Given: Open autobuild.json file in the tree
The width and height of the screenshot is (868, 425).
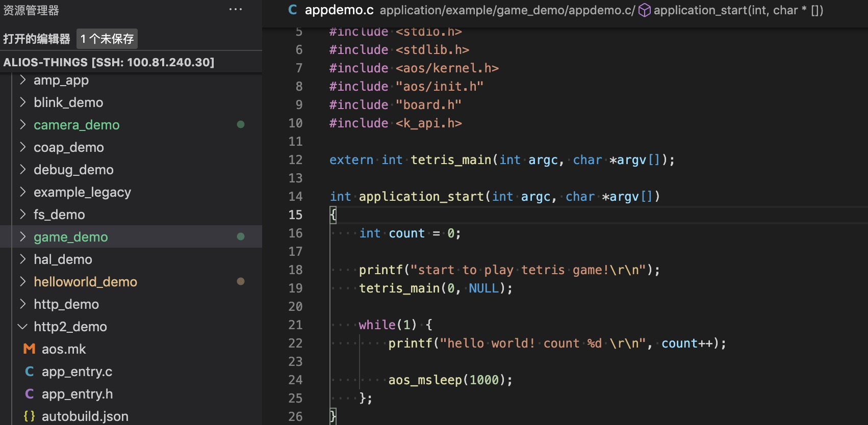Looking at the screenshot, I should (85, 416).
